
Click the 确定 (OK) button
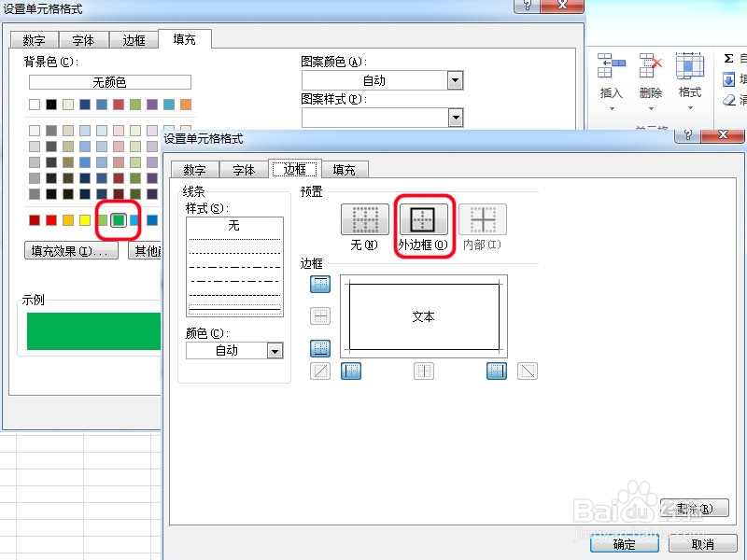624,544
